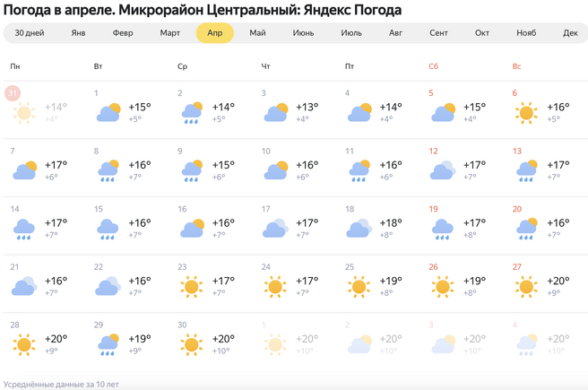
Task: Click the sunny icon on April 6
Action: pyautogui.click(x=526, y=113)
